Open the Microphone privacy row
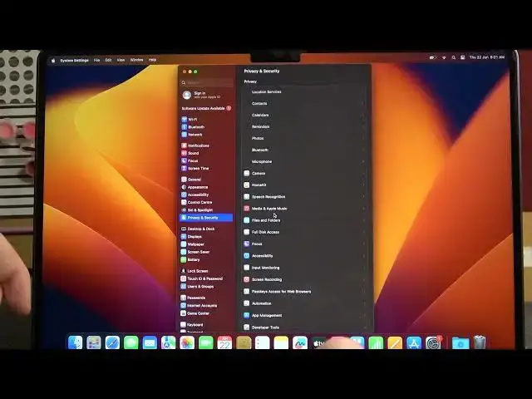Viewport: 532px width, 399px height. pos(304,162)
